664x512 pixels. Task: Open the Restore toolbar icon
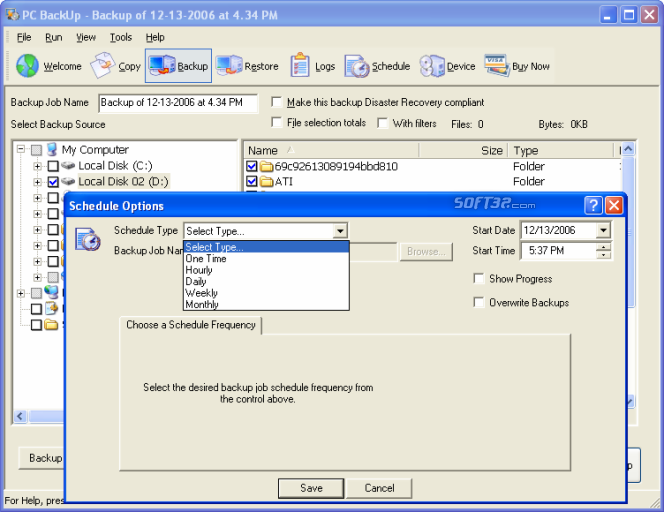tap(229, 65)
